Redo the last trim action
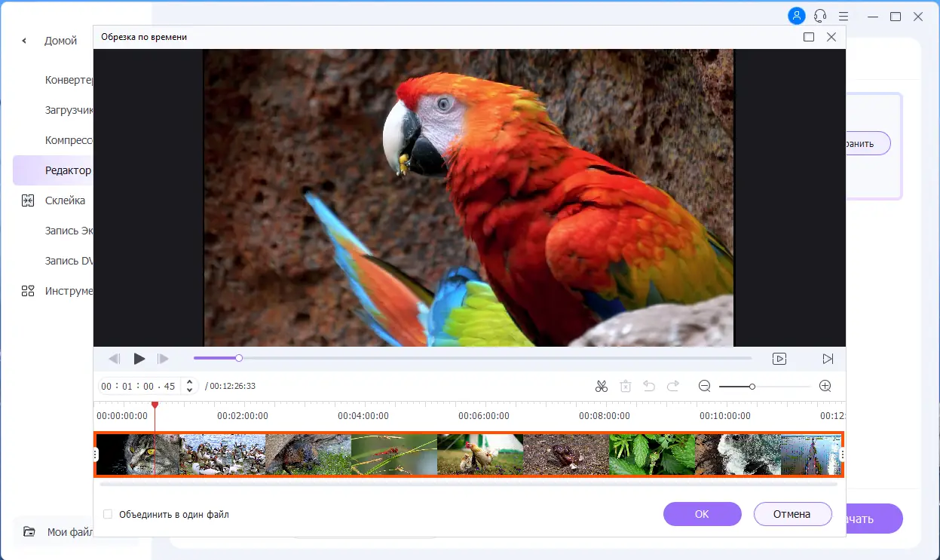 673,386
